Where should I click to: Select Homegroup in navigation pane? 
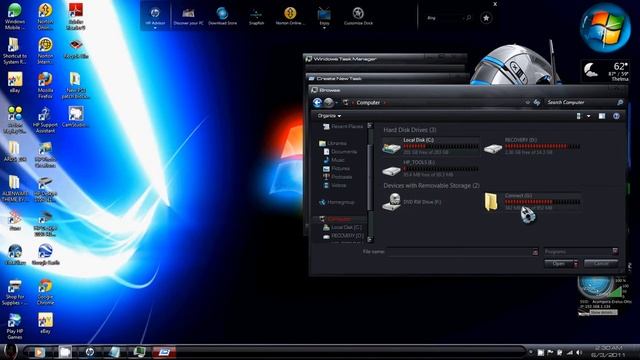click(x=337, y=202)
